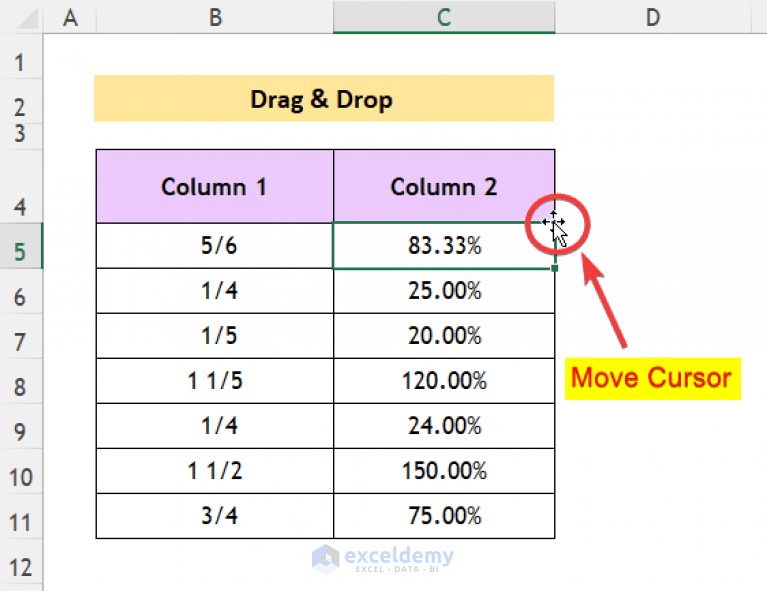This screenshot has width=767, height=591.
Task: Select the cell containing 25.00%
Action: pos(444,291)
